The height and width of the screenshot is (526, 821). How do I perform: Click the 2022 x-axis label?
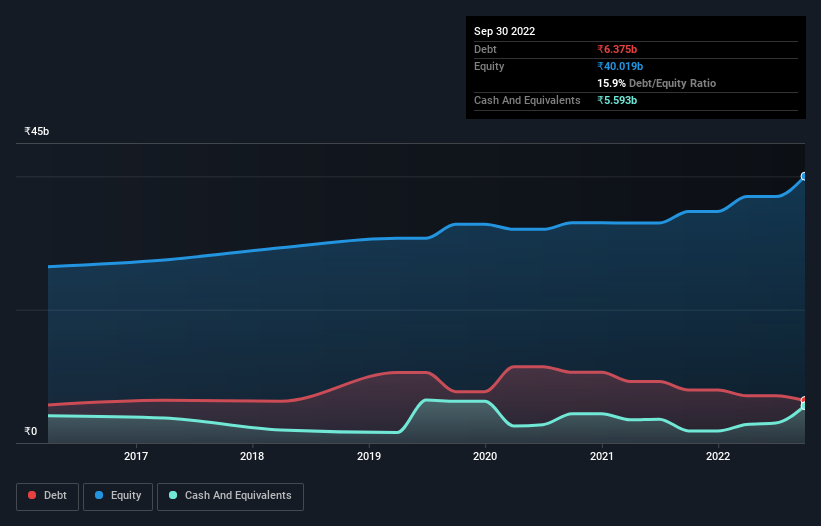click(718, 456)
